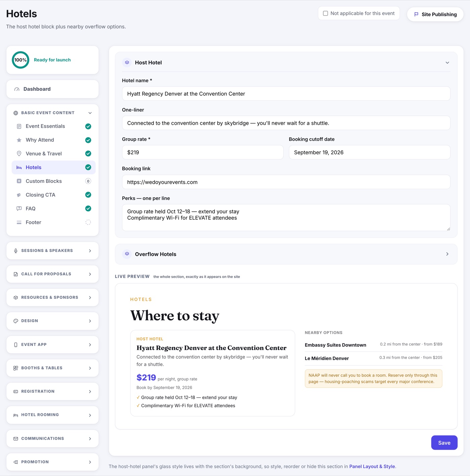Click the Custom Blocks plus-square icon

19,181
